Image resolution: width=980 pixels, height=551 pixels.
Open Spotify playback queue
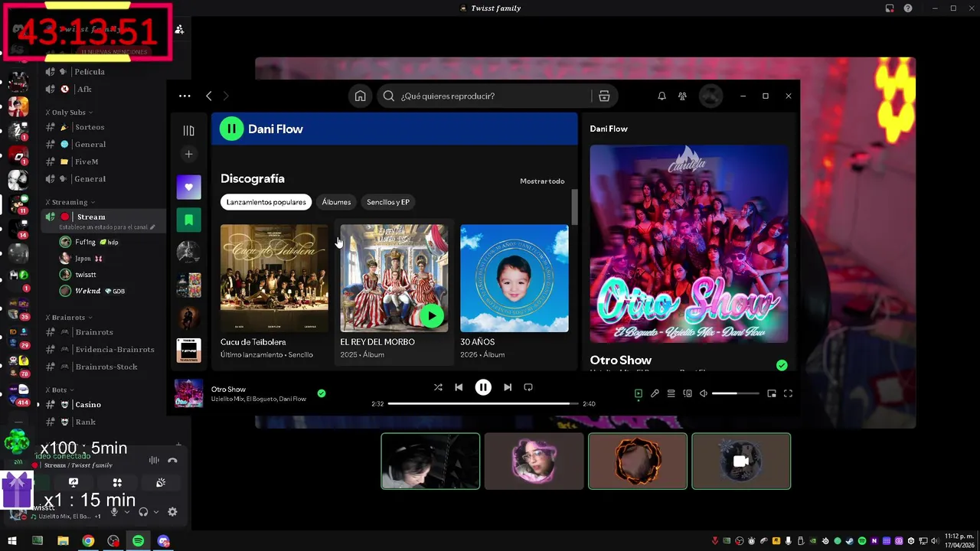point(671,393)
